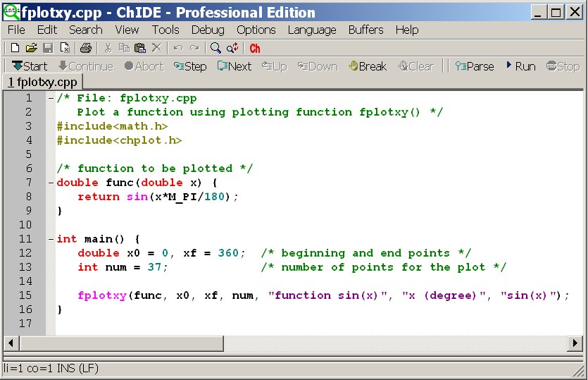
Task: Maximize the ChIDE window
Action: pos(556,13)
